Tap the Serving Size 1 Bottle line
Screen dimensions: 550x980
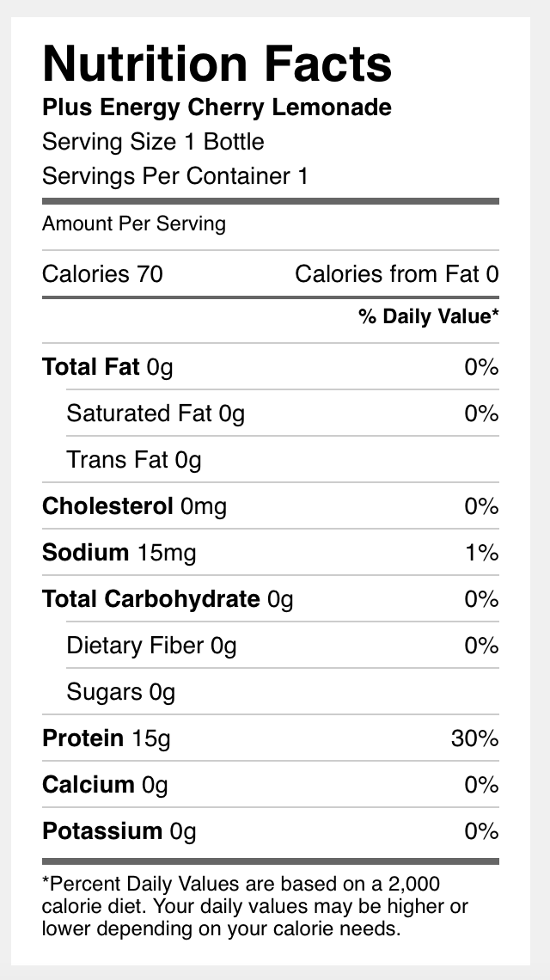click(153, 142)
